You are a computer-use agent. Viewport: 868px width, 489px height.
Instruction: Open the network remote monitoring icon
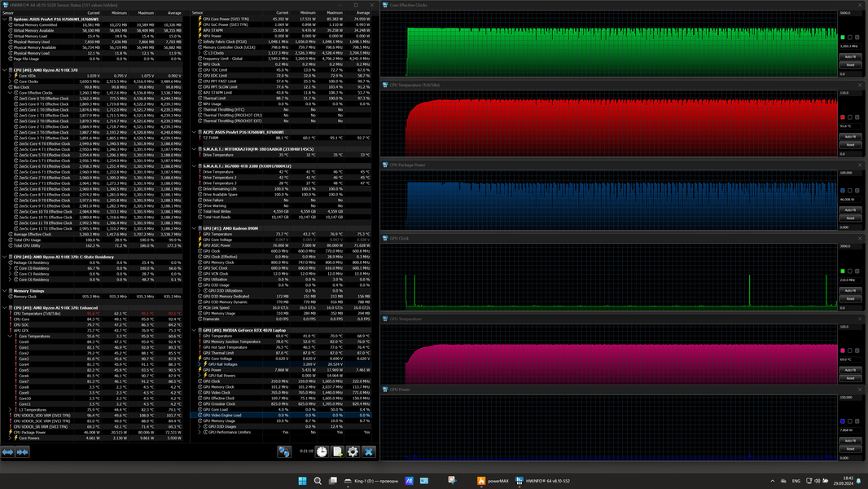coord(284,452)
